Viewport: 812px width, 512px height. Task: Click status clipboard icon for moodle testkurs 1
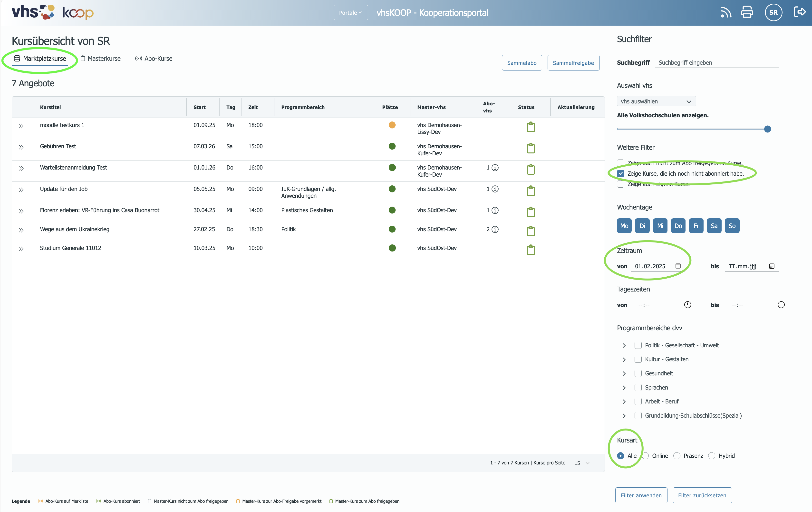pyautogui.click(x=531, y=127)
